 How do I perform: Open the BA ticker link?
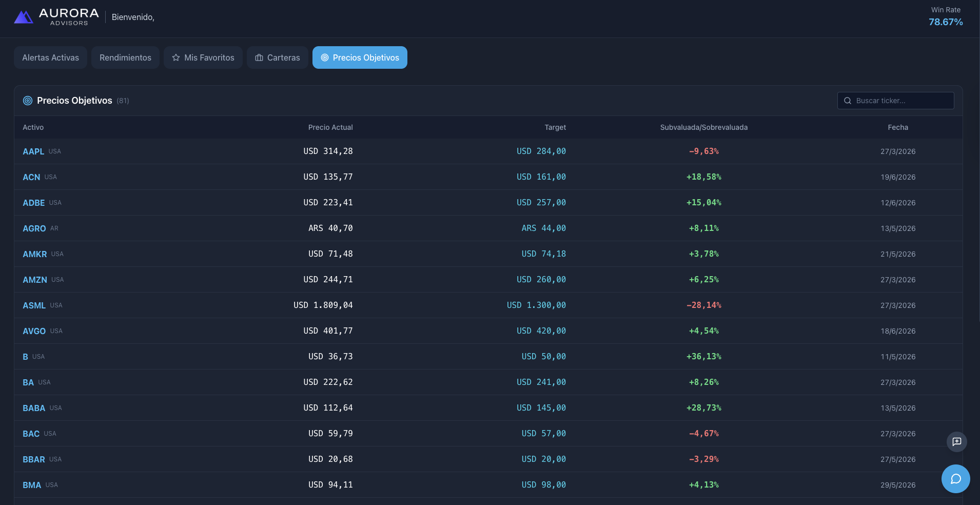pos(28,382)
